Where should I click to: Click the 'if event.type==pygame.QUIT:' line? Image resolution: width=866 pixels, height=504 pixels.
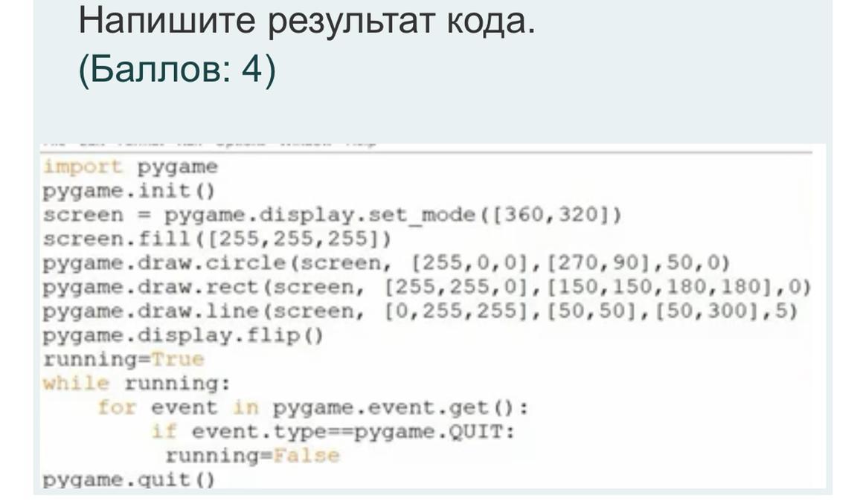click(x=333, y=432)
